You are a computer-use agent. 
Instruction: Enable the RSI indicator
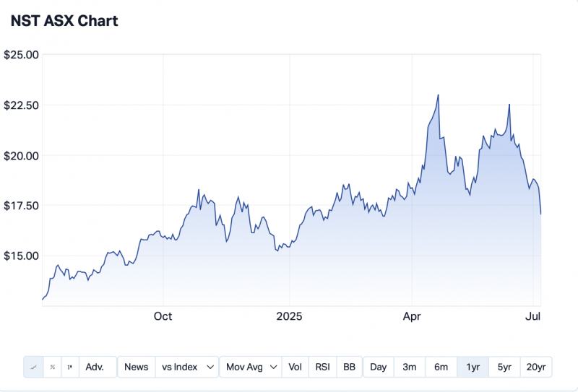click(x=323, y=367)
